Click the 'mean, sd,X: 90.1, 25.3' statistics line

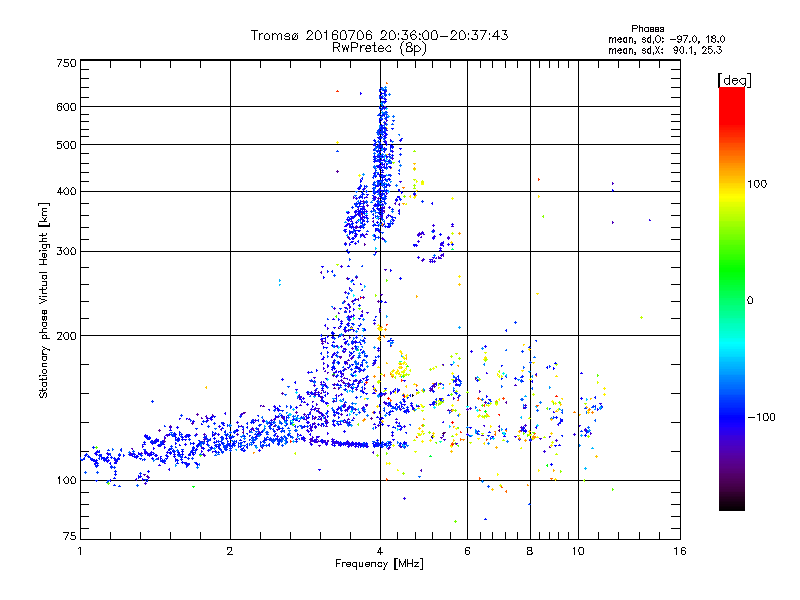(x=665, y=50)
